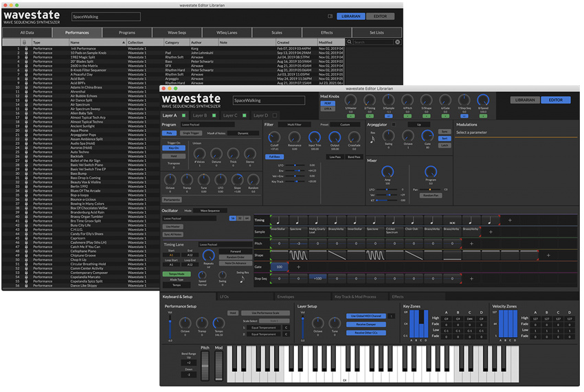This screenshot has height=392, width=584.
Task: Open the Xfade Type Tempo dropdown
Action: click(177, 285)
